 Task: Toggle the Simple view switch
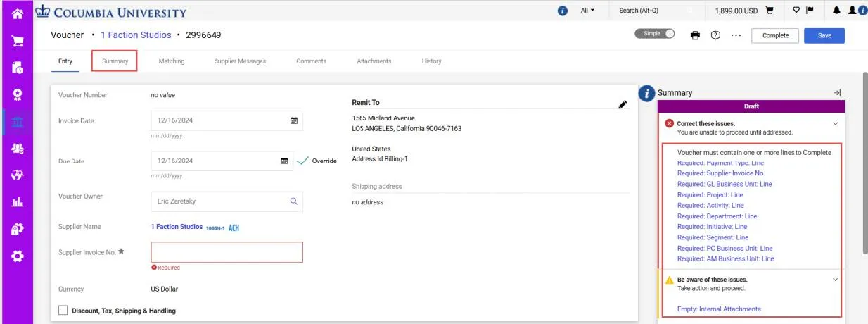click(654, 34)
